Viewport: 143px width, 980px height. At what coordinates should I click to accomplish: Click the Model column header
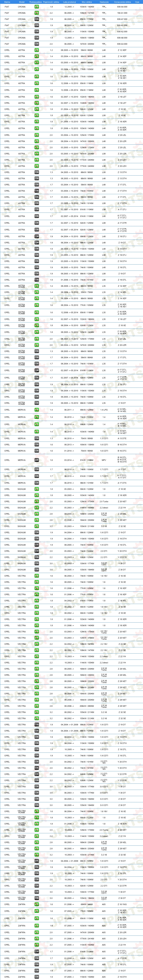[x=22, y=2]
